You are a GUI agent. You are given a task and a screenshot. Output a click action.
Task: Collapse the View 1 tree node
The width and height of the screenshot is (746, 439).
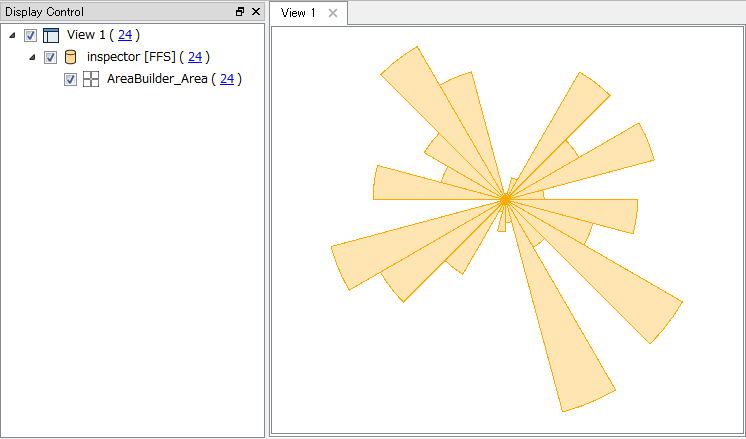12,35
